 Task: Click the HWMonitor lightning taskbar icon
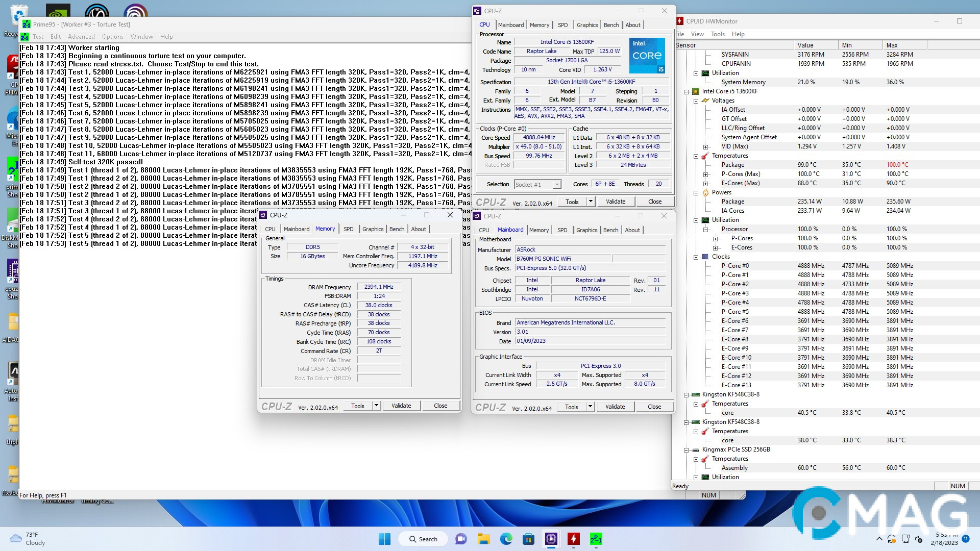[x=573, y=539]
